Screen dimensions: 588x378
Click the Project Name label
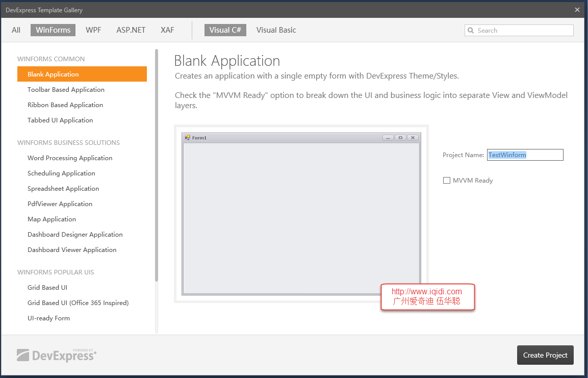464,155
